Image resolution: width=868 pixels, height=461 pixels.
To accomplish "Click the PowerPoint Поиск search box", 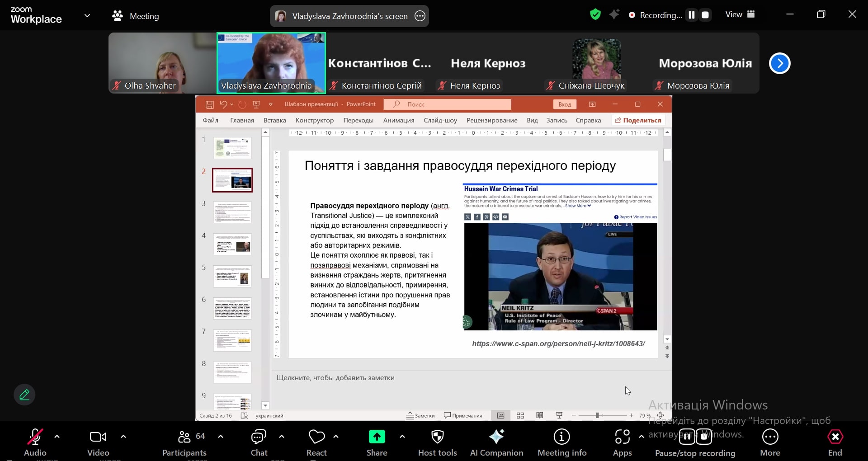I will (x=447, y=104).
